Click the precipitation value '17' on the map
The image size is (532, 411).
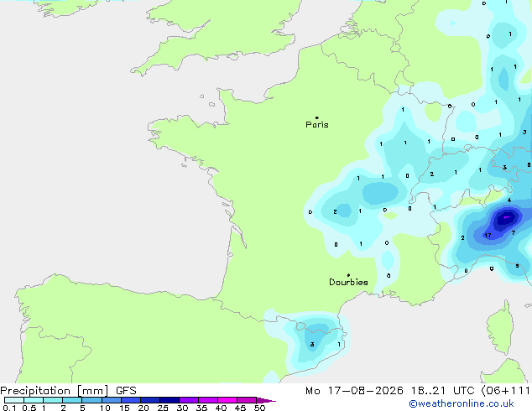tap(488, 235)
